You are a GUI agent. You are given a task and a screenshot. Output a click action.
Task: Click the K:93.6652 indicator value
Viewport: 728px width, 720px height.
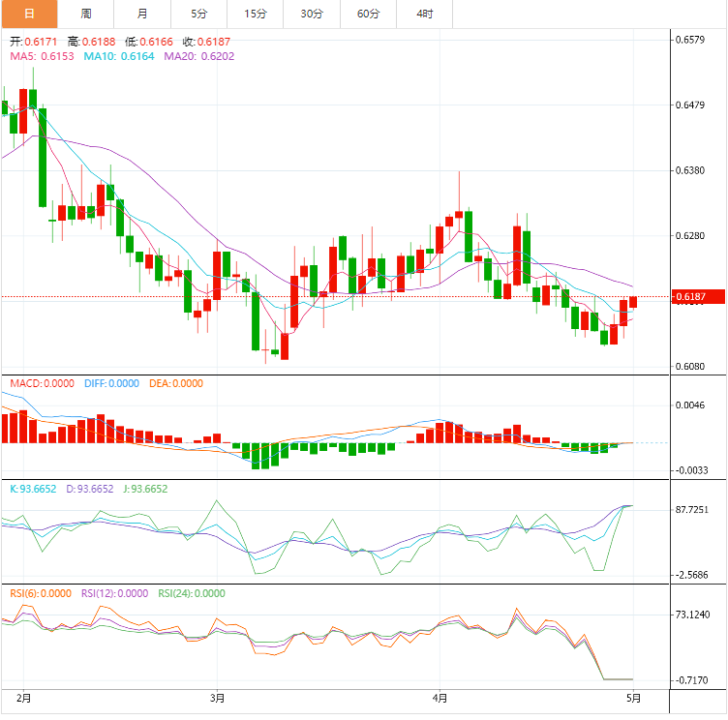coord(33,489)
